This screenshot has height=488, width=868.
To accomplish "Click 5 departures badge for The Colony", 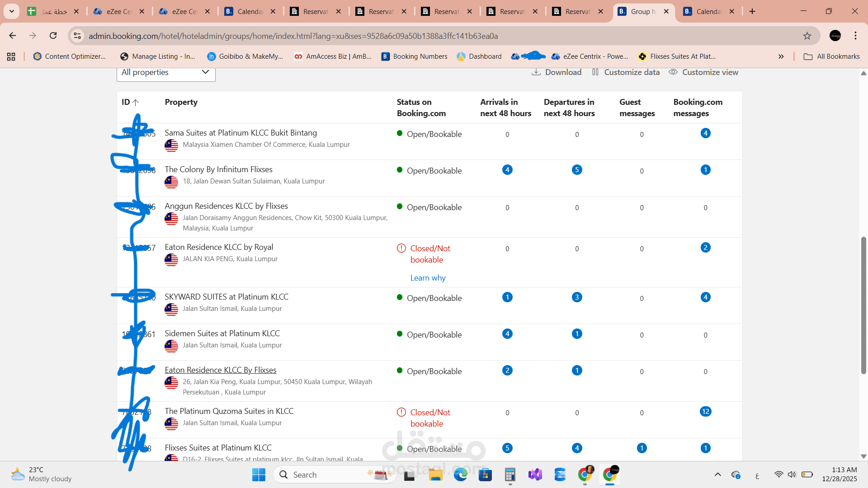I will click(577, 170).
